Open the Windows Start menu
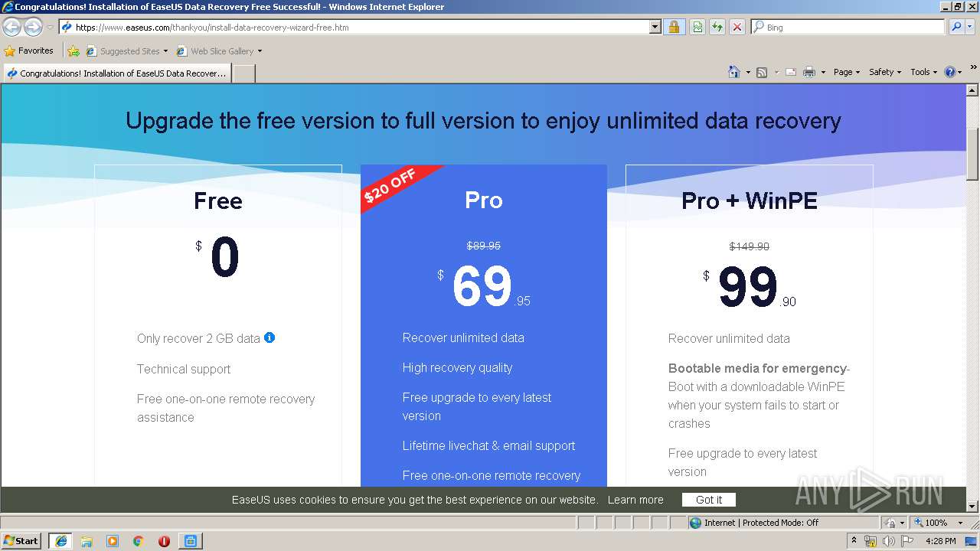 (21, 541)
